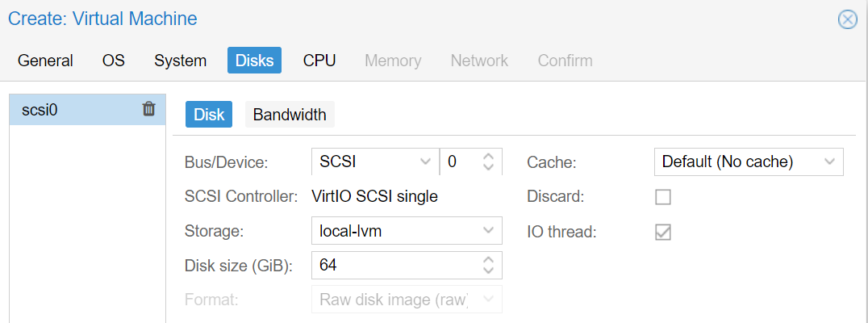
Task: Open the Bus/Device SCSI dropdown
Action: [x=375, y=161]
